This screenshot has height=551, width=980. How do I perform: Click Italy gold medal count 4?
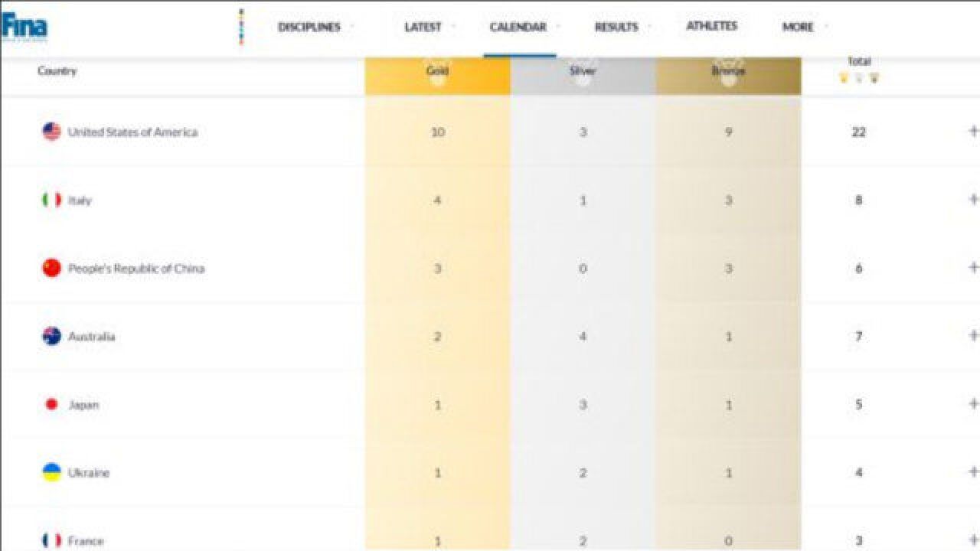pyautogui.click(x=437, y=200)
